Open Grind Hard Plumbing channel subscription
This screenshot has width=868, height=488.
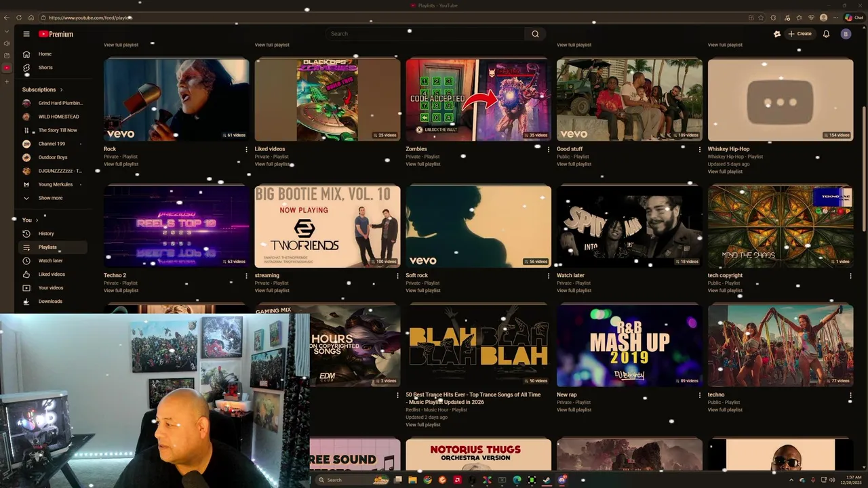coord(53,103)
